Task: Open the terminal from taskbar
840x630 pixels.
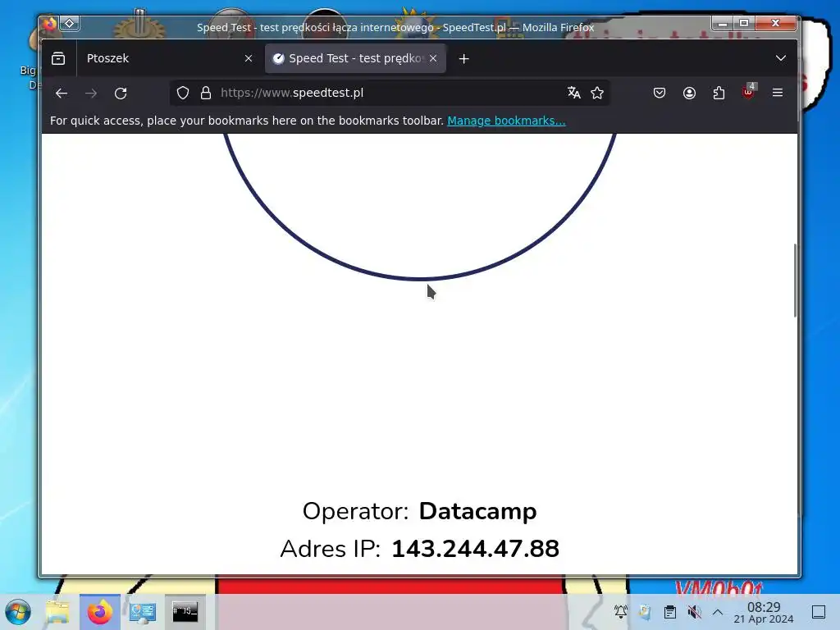Action: 185,611
